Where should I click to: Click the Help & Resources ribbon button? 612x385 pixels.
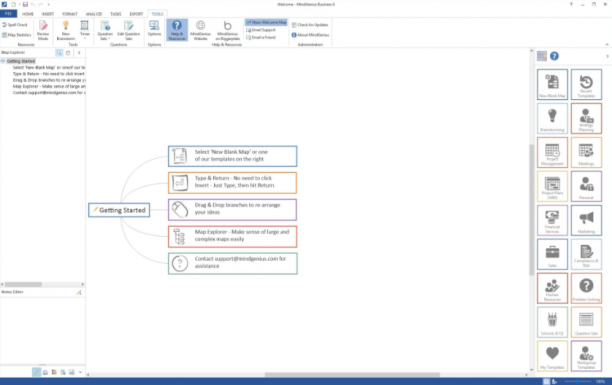pos(177,30)
